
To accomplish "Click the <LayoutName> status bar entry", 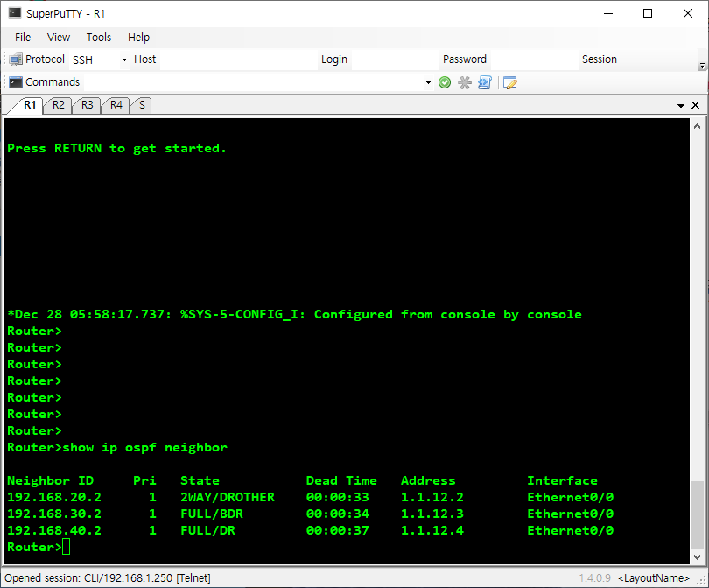I will (x=654, y=578).
